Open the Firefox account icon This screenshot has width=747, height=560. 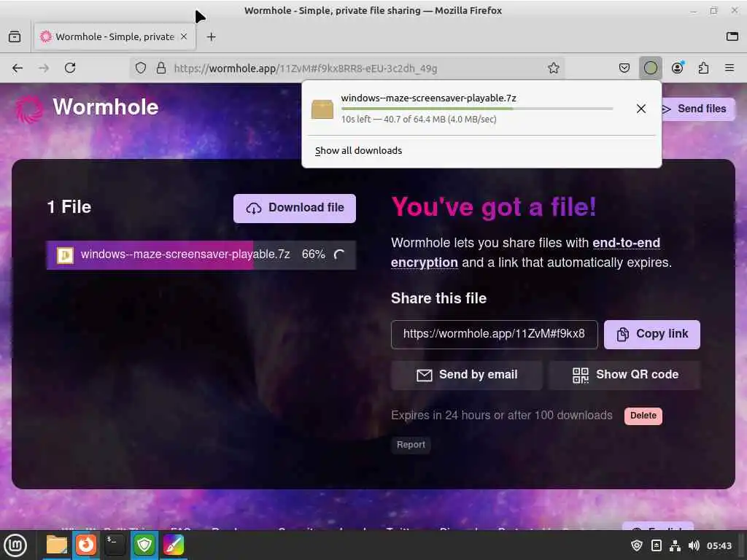tap(677, 68)
